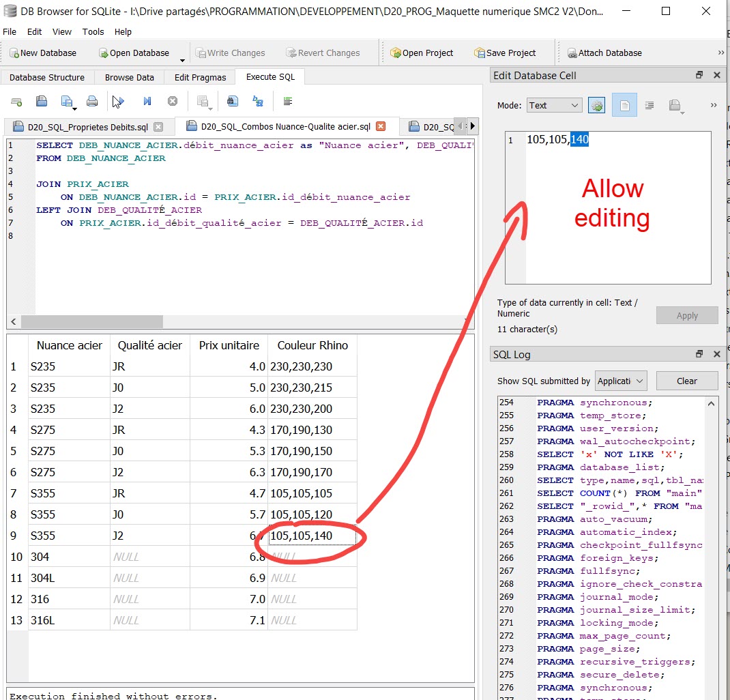Image resolution: width=730 pixels, height=700 pixels.
Task: Toggle text view mode in Edit Database Cell
Action: tap(624, 105)
